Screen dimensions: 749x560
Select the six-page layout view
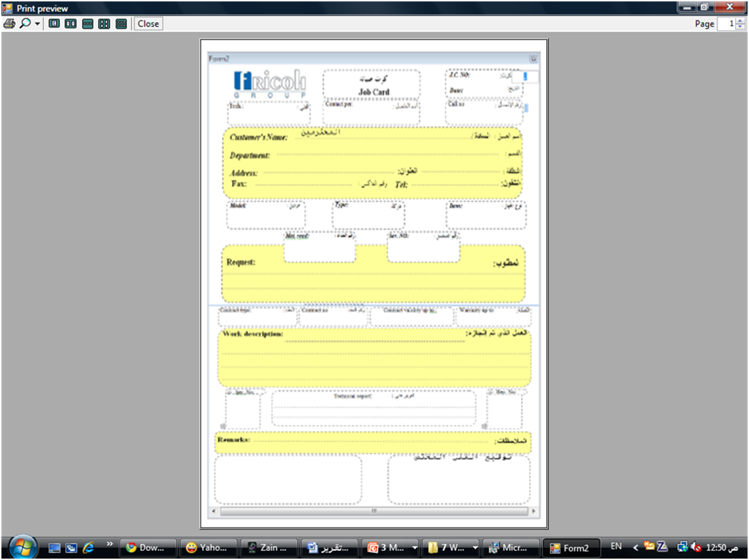[121, 24]
